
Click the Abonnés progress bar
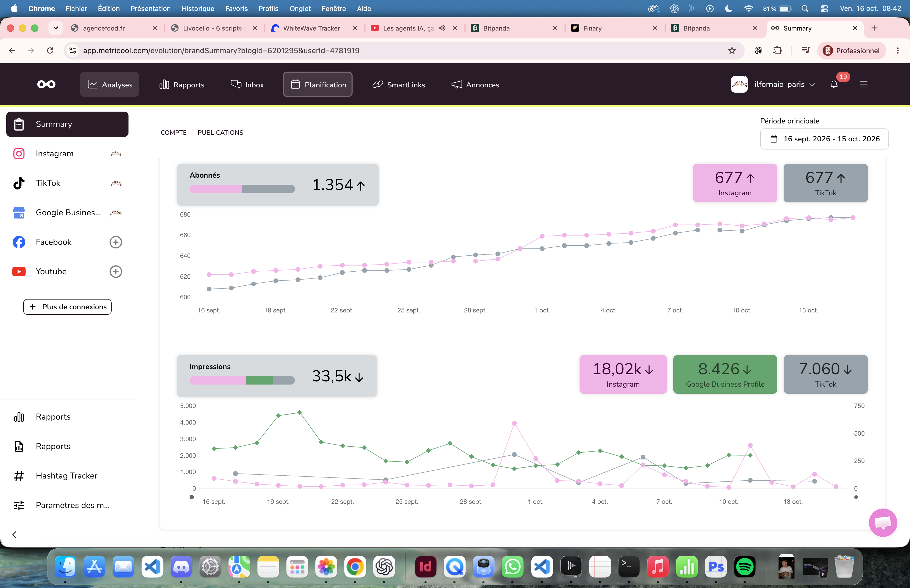tap(242, 189)
